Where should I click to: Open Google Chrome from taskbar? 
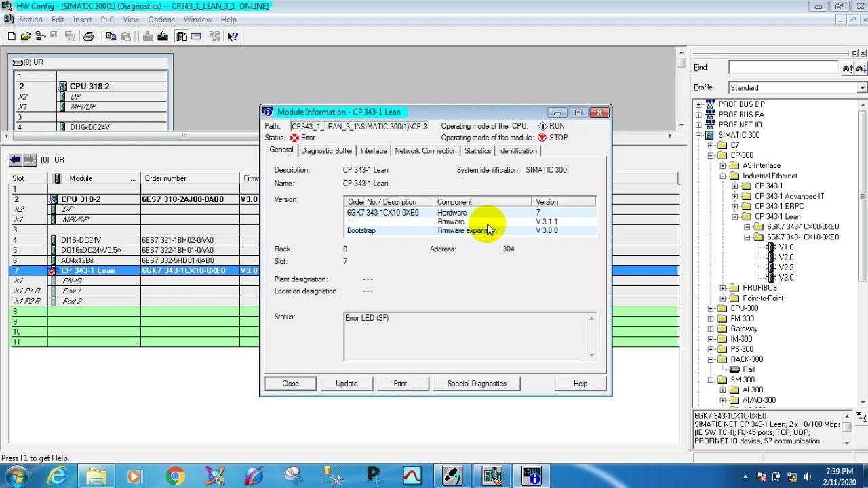175,476
